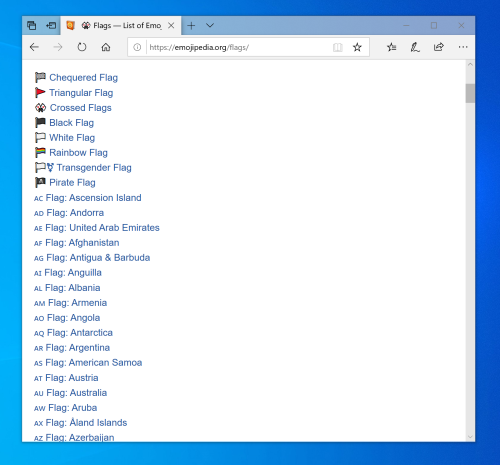Open the Favorites hub icon
This screenshot has height=465, width=500.
tap(391, 47)
